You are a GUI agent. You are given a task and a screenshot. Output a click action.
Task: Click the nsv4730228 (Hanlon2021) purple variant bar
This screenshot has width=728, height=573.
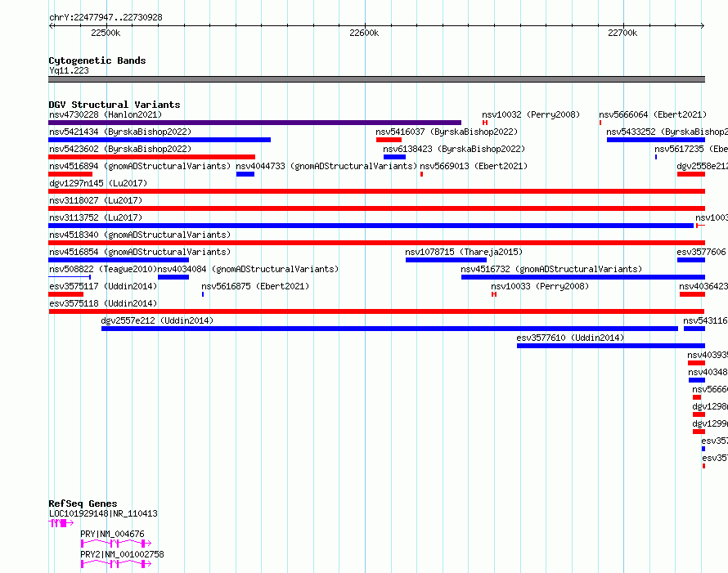255,123
